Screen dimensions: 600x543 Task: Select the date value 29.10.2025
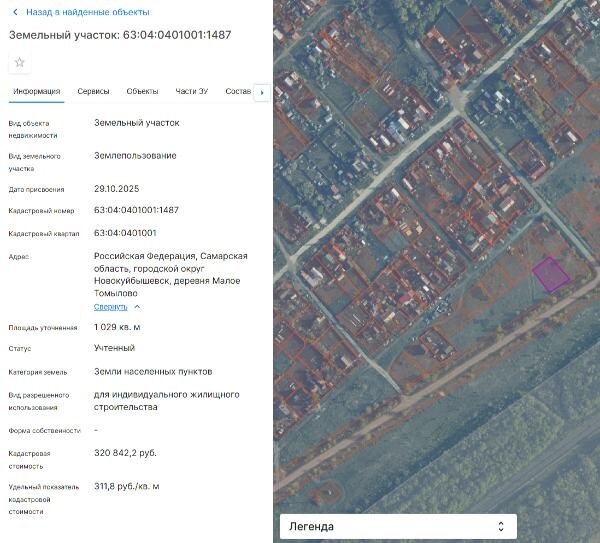(x=117, y=189)
